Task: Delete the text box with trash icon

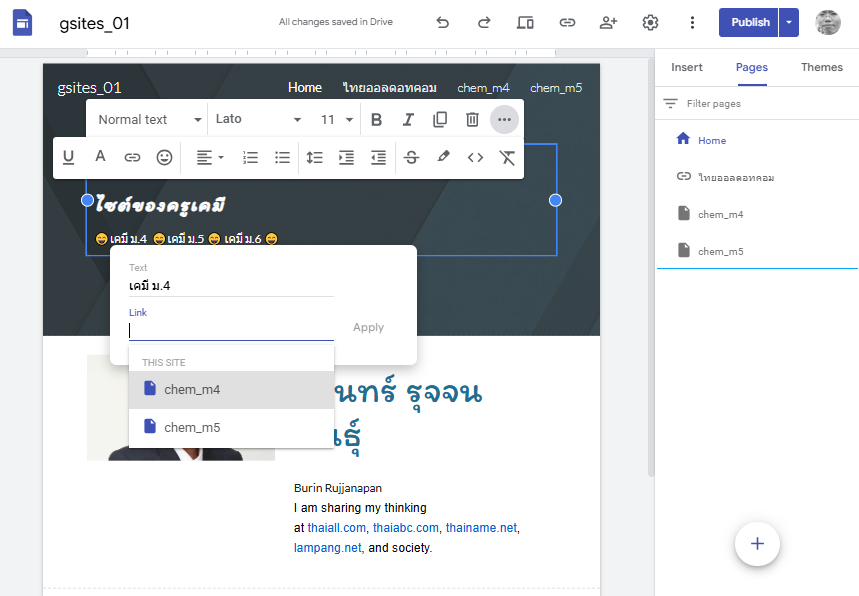Action: click(x=472, y=120)
